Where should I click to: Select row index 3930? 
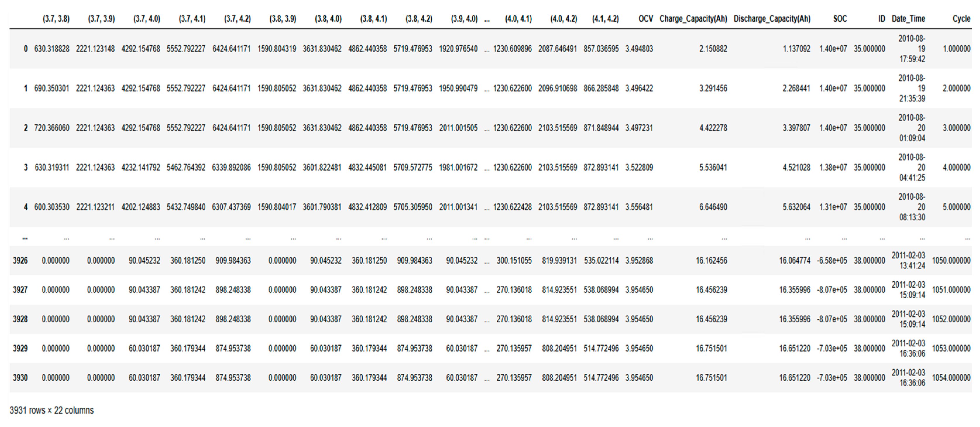[20, 378]
